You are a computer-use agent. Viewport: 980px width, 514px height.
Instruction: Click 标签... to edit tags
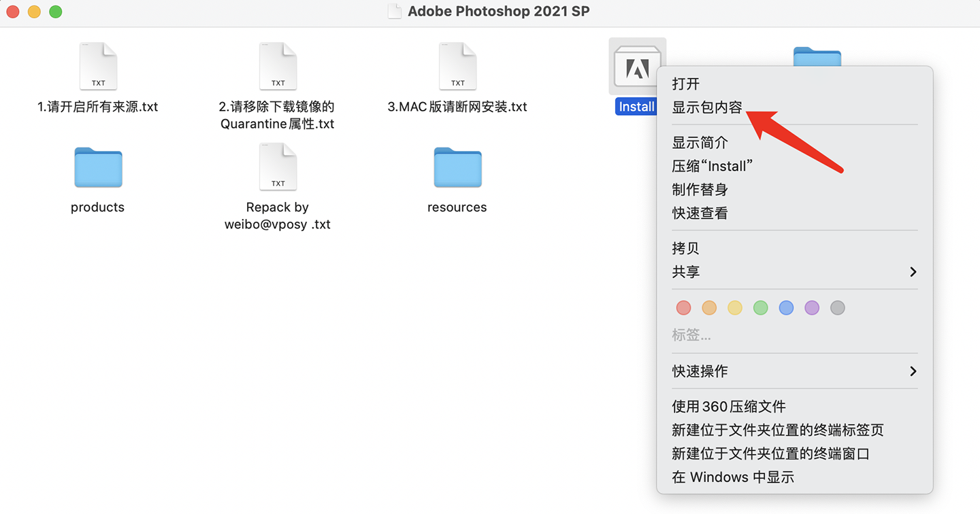coord(691,335)
